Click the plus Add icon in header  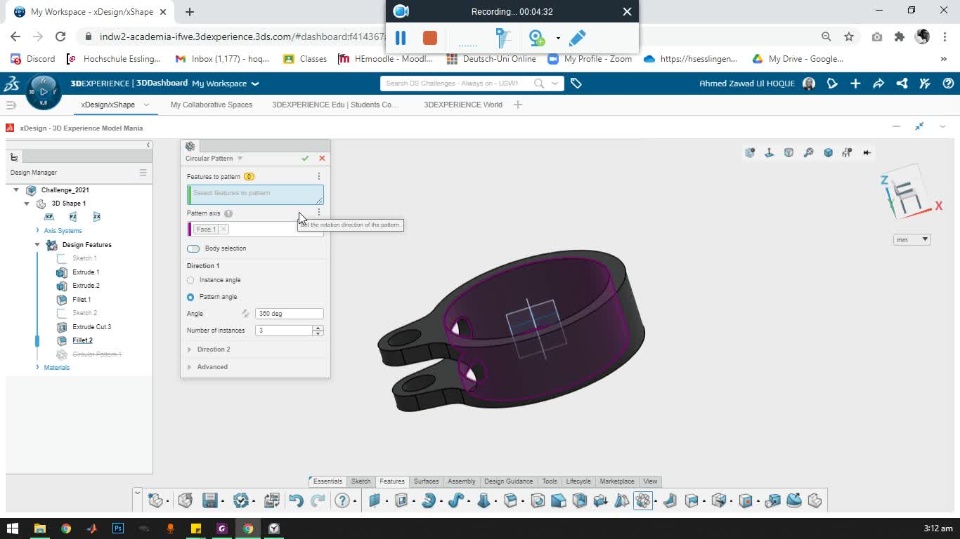pyautogui.click(x=855, y=83)
